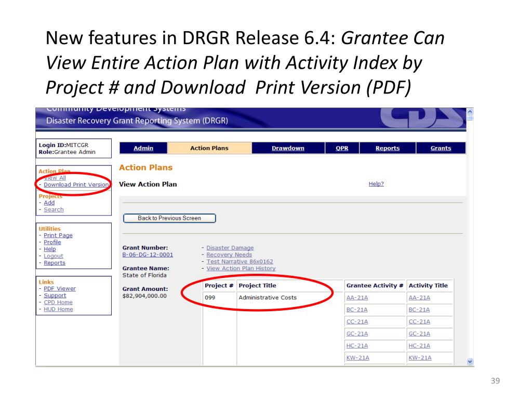Image resolution: width=532 pixels, height=399 pixels.
Task: Open GC-21A in Activity Title column
Action: (x=419, y=334)
